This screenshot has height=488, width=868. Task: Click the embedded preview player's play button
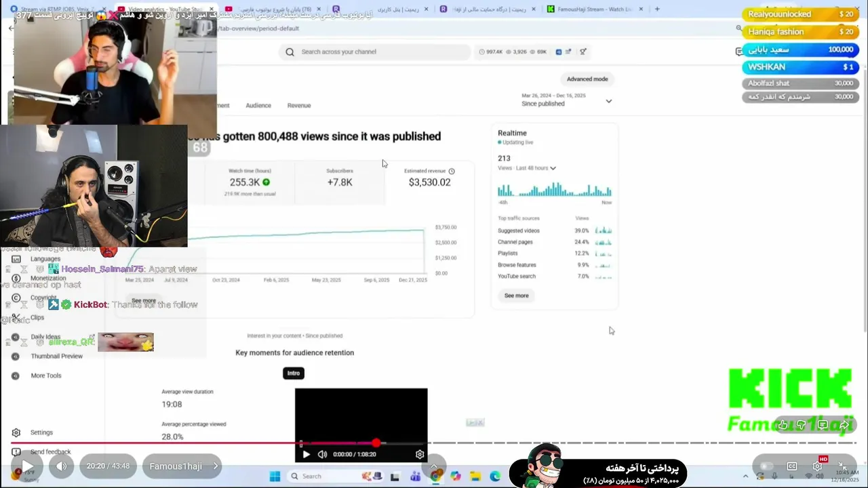[306, 454]
